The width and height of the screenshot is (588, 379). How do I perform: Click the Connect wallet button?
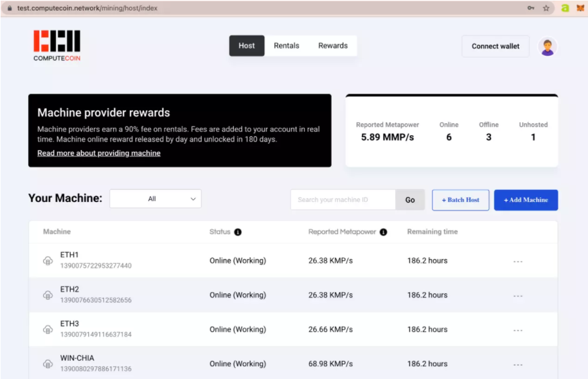(x=495, y=46)
